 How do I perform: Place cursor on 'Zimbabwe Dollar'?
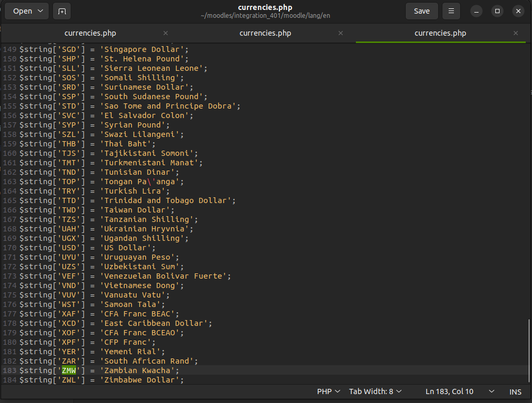pyautogui.click(x=139, y=380)
